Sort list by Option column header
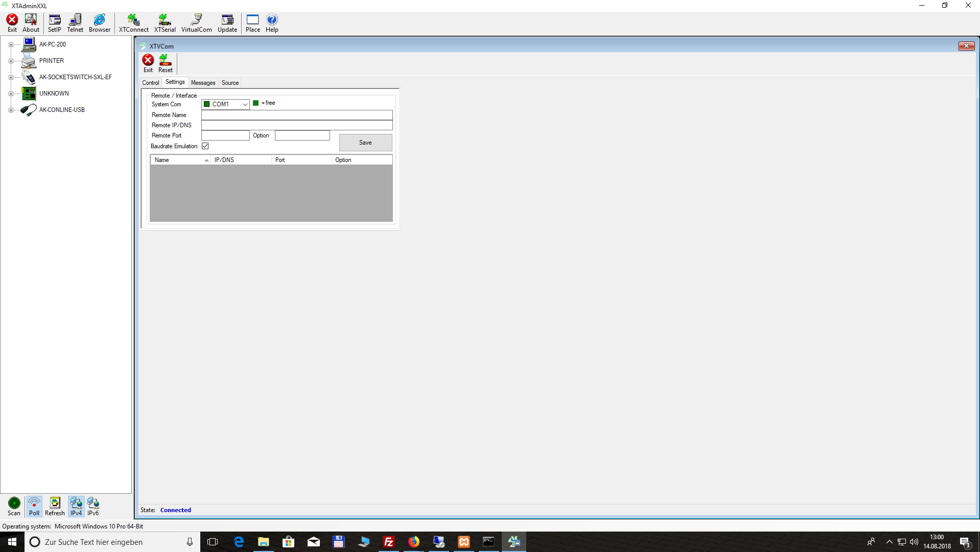980x552 pixels. [x=362, y=160]
